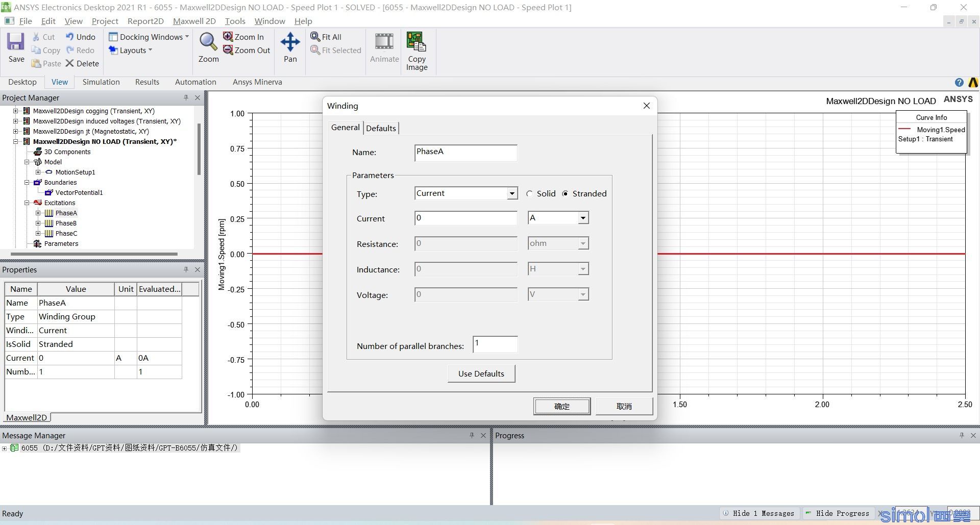This screenshot has height=525, width=980.
Task: Collapse the Excitations tree node
Action: (x=27, y=203)
